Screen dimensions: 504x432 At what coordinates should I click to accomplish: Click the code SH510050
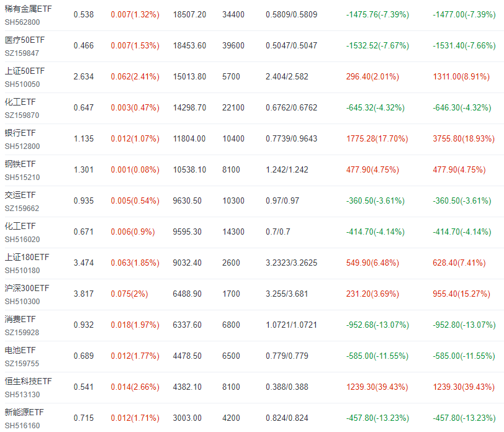(x=22, y=84)
